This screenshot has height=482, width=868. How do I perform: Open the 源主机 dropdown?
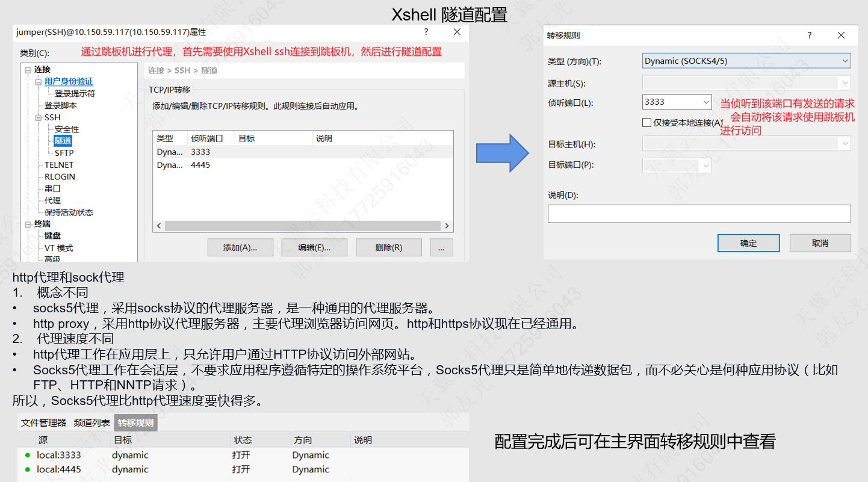(846, 82)
